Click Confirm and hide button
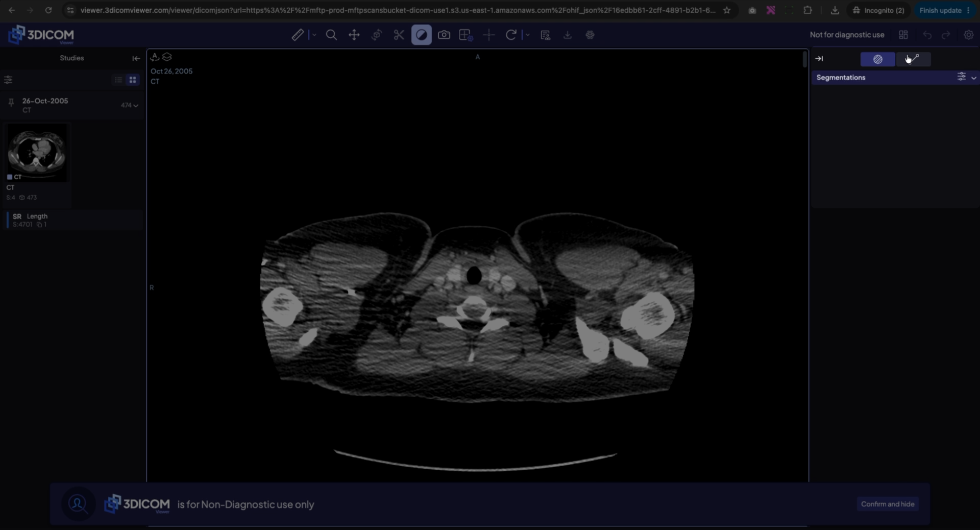The height and width of the screenshot is (530, 980). pyautogui.click(x=887, y=504)
